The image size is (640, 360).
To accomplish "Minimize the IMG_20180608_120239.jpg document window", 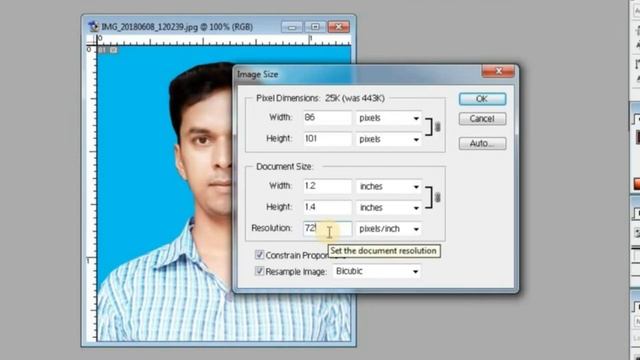I will coord(292,27).
